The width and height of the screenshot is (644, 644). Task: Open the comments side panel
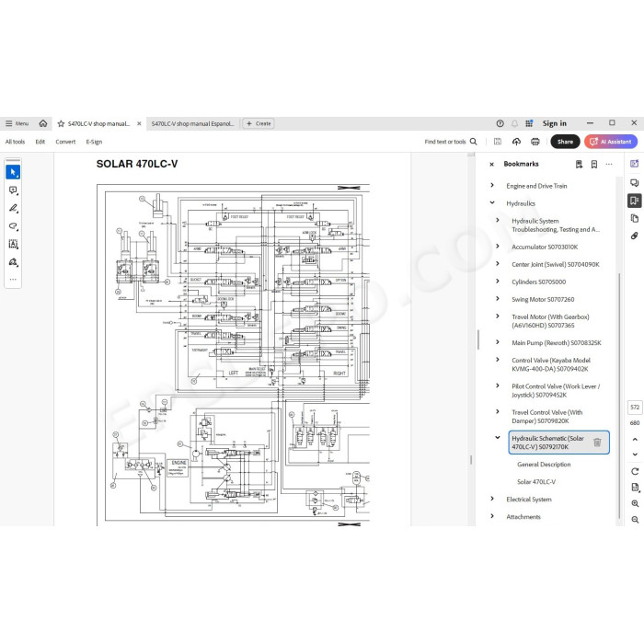click(635, 183)
